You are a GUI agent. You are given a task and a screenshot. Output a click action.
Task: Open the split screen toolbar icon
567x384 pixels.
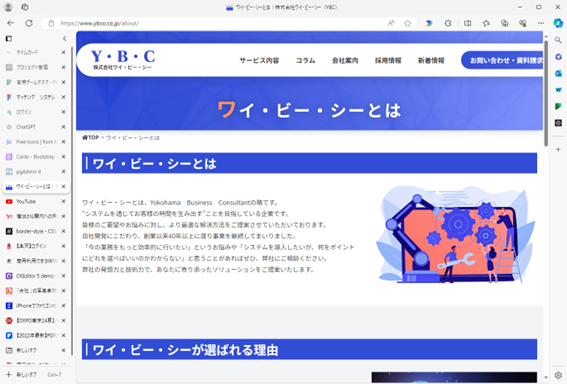pyautogui.click(x=468, y=23)
